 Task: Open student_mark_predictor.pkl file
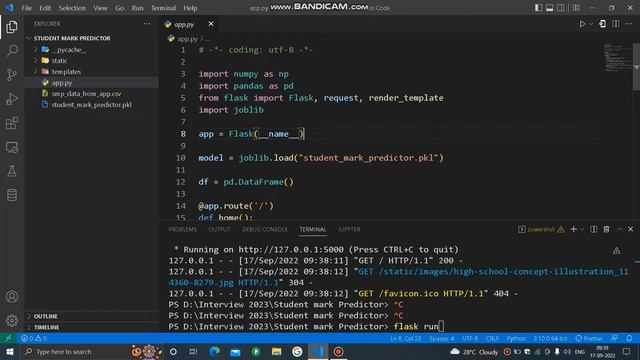(91, 105)
